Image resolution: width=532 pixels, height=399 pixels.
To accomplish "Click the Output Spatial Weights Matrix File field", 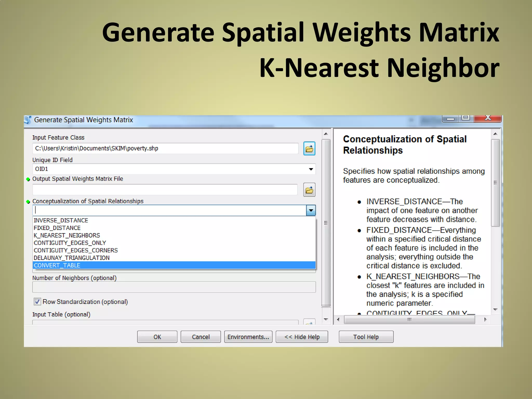I will pos(165,190).
